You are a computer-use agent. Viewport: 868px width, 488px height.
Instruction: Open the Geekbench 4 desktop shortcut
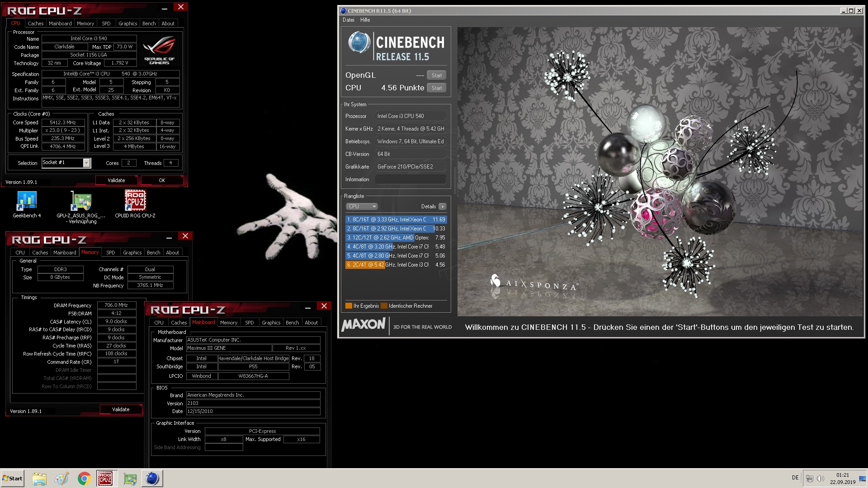pos(27,204)
